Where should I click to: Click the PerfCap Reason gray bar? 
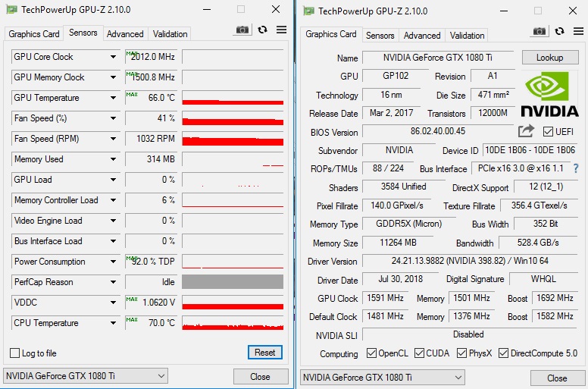233,282
